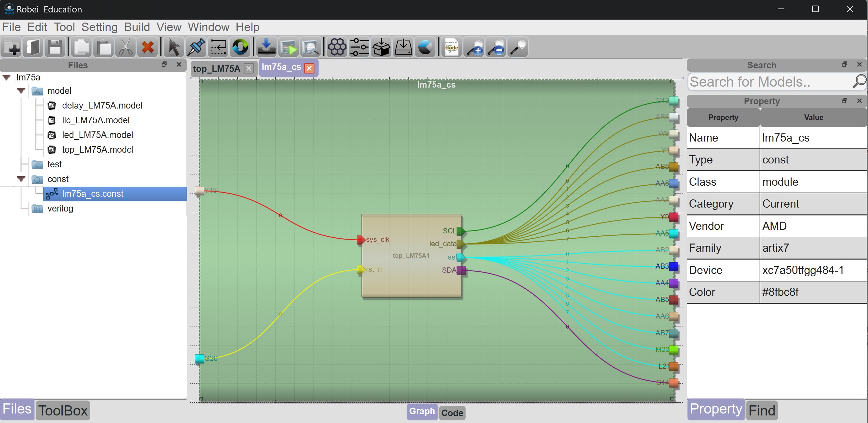Close the lm75a_cs tab

309,68
